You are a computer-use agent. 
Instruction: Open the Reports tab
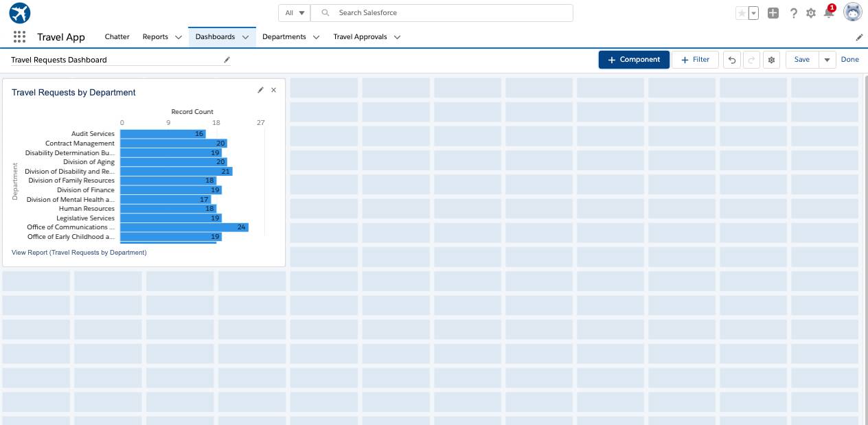click(x=155, y=37)
